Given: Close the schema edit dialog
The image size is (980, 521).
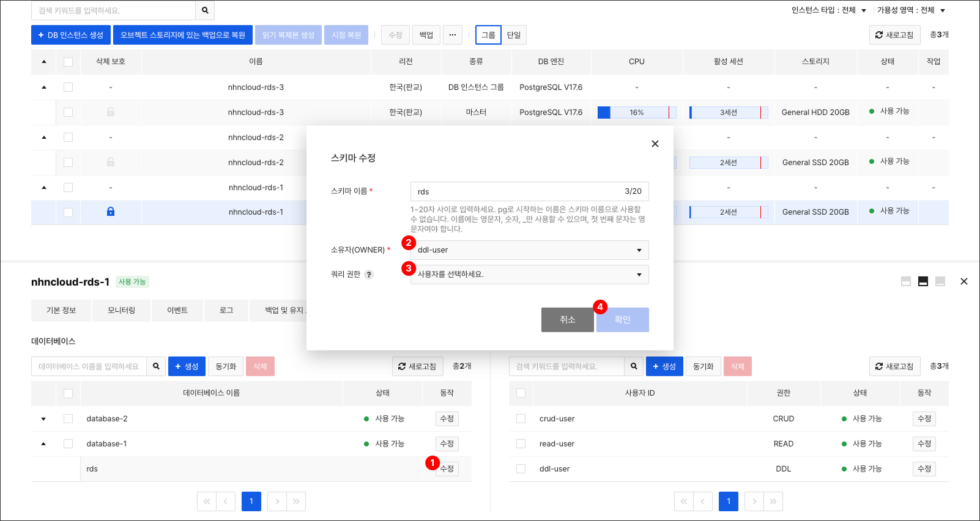Looking at the screenshot, I should [655, 144].
